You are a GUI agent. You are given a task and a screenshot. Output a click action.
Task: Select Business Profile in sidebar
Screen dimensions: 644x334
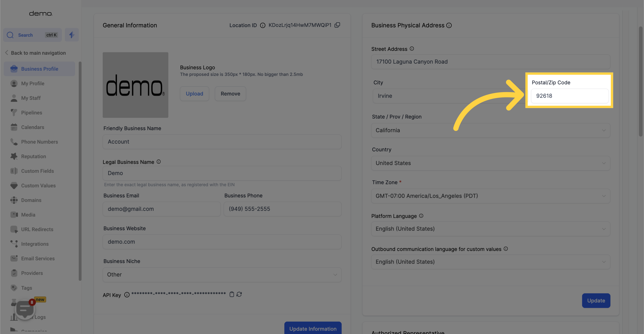click(x=39, y=69)
